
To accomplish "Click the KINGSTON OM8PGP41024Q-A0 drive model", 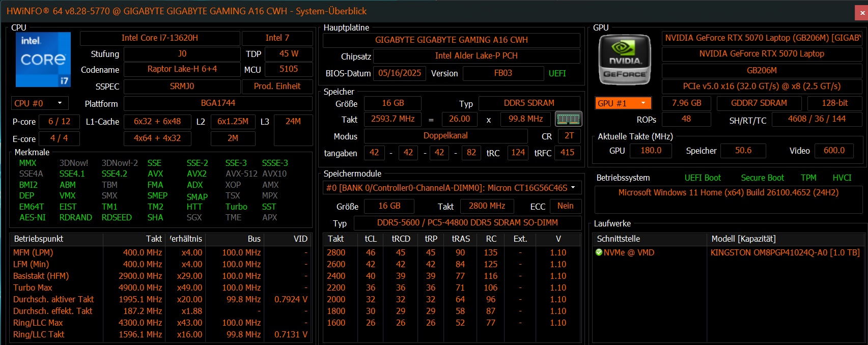I will (785, 253).
